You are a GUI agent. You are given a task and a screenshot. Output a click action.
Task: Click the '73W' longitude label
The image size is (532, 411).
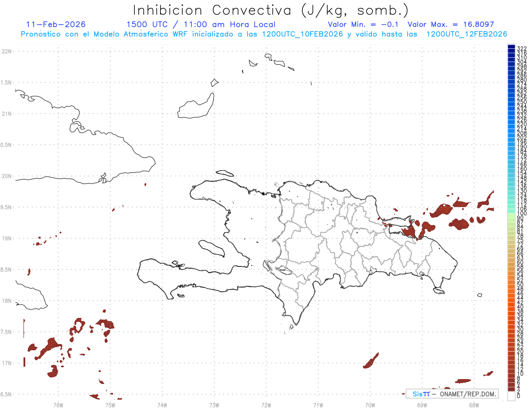[214, 404]
